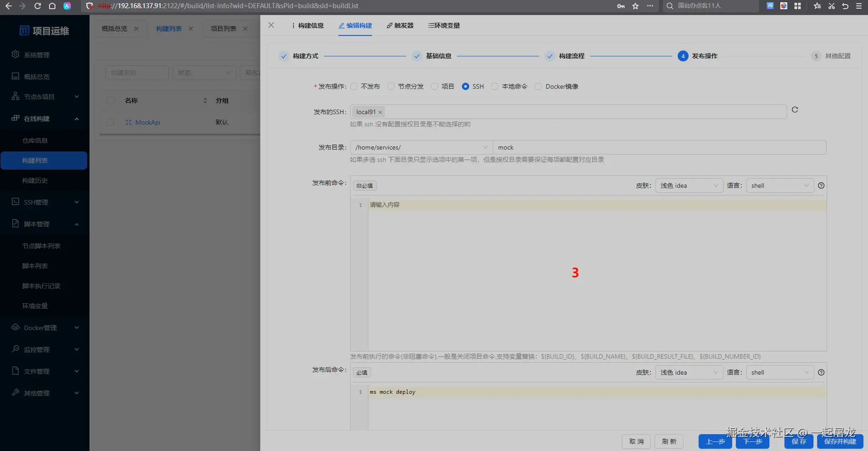
Task: Click the publish subdirectory field containing mock
Action: (x=660, y=147)
